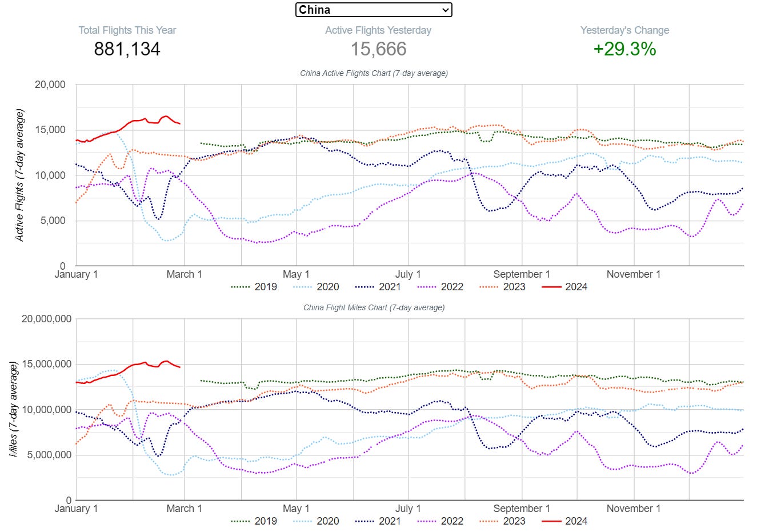The width and height of the screenshot is (757, 532).
Task: Click the Total Flights This Year label
Action: 127,30
